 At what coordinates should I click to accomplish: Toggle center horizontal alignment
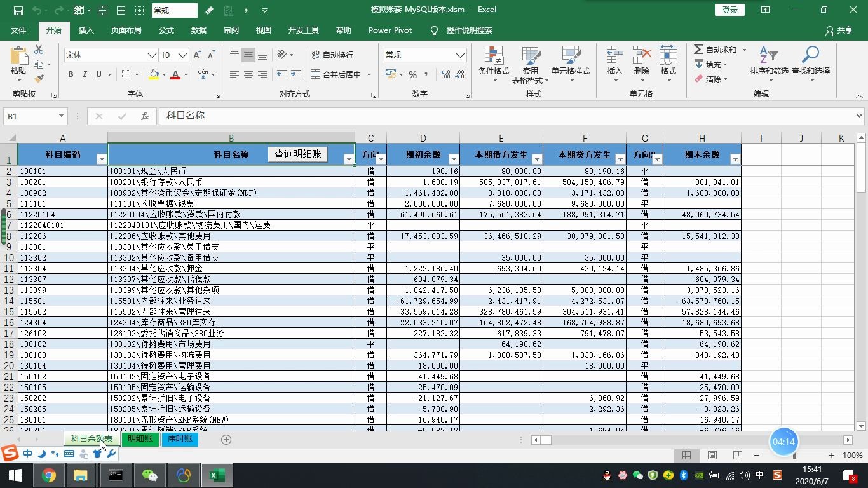coord(248,75)
